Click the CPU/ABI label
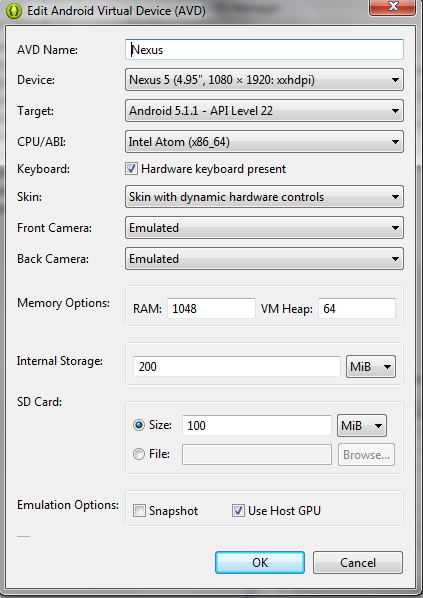The width and height of the screenshot is (423, 598). coord(41,142)
